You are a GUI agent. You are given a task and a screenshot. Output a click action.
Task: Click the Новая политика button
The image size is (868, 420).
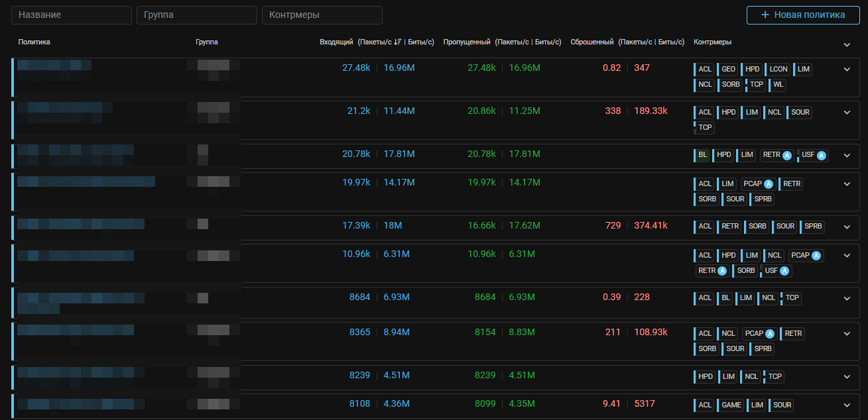803,15
